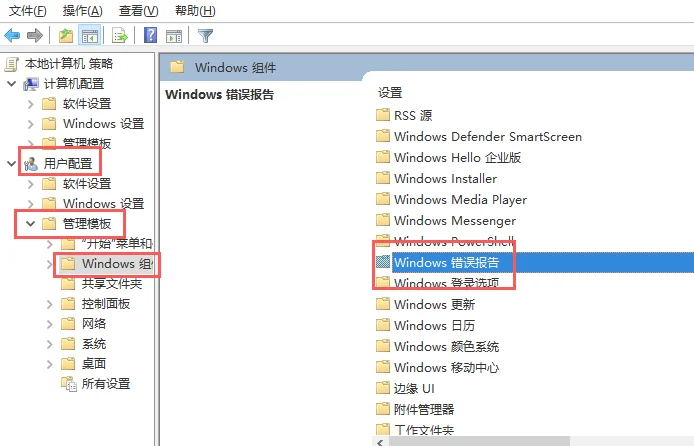This screenshot has width=694, height=446.
Task: Collapse the 计算机配置 node
Action: pos(12,84)
